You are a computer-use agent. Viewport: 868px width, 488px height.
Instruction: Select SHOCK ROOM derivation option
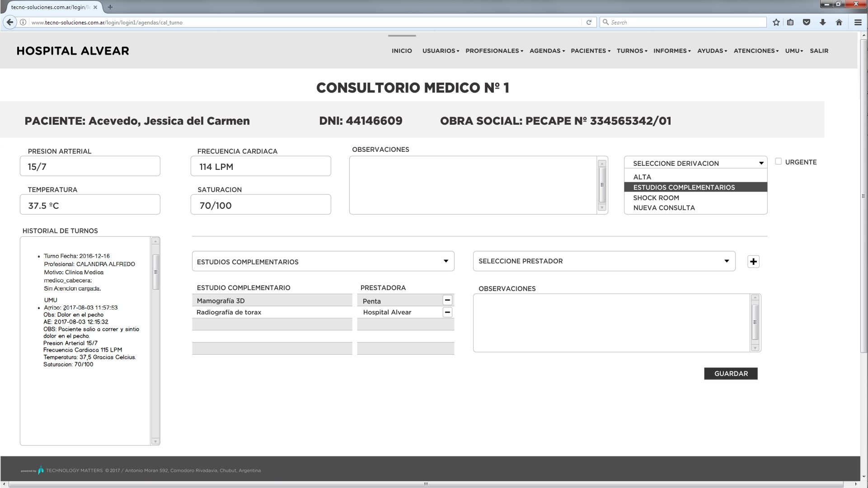[695, 197]
